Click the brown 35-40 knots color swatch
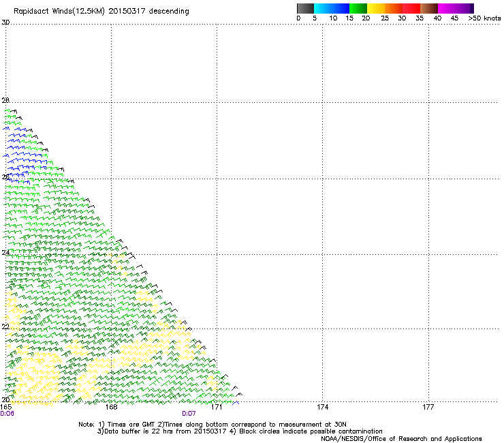The width and height of the screenshot is (504, 443). pos(429,8)
